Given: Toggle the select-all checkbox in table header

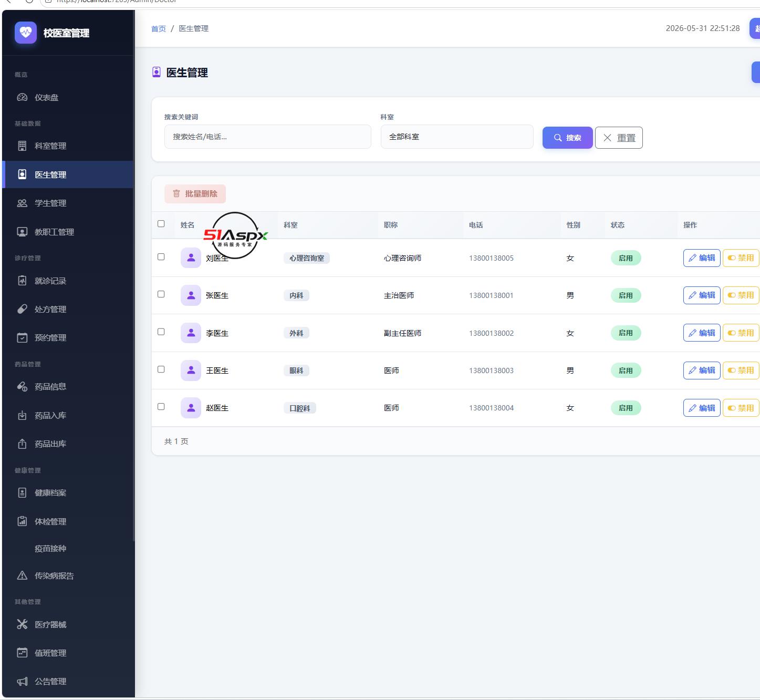Looking at the screenshot, I should 161,224.
